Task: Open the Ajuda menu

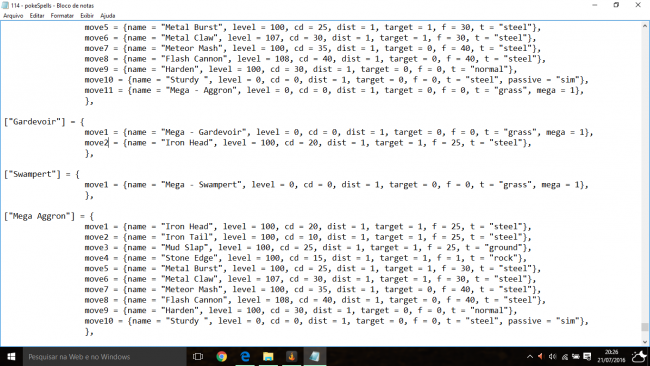Action: click(108, 16)
